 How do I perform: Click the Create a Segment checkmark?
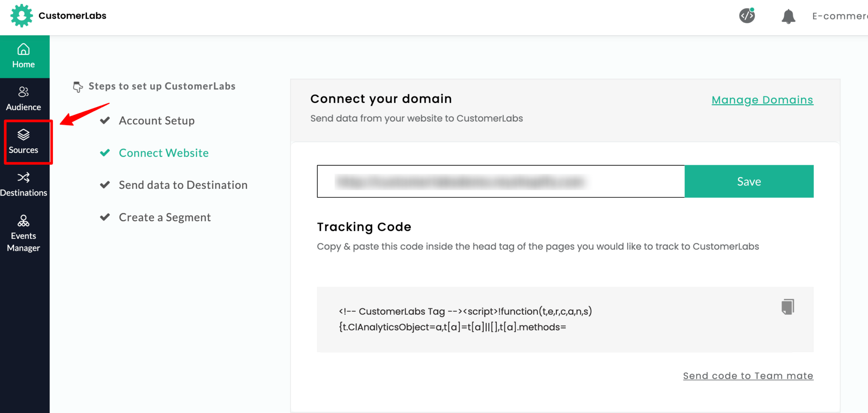pyautogui.click(x=105, y=217)
